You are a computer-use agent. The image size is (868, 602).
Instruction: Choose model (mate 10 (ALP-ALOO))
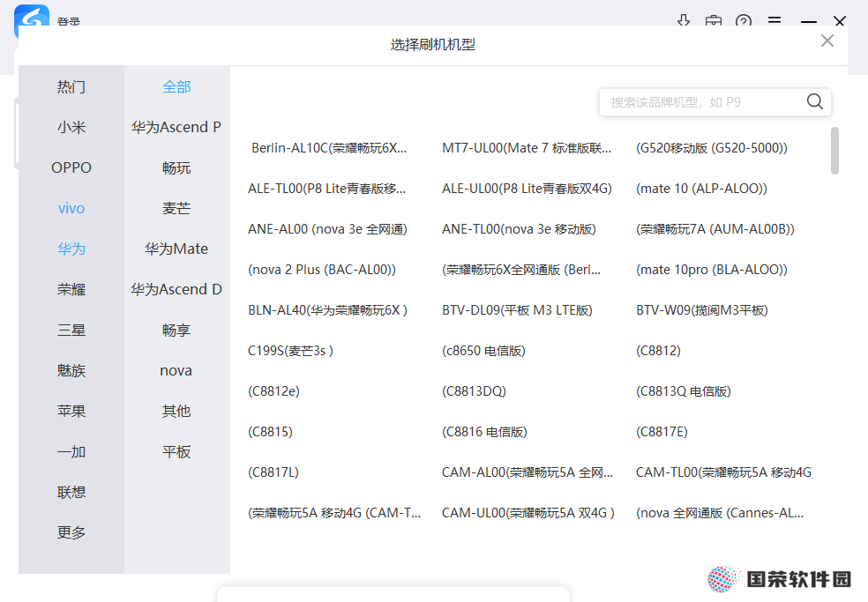click(701, 189)
